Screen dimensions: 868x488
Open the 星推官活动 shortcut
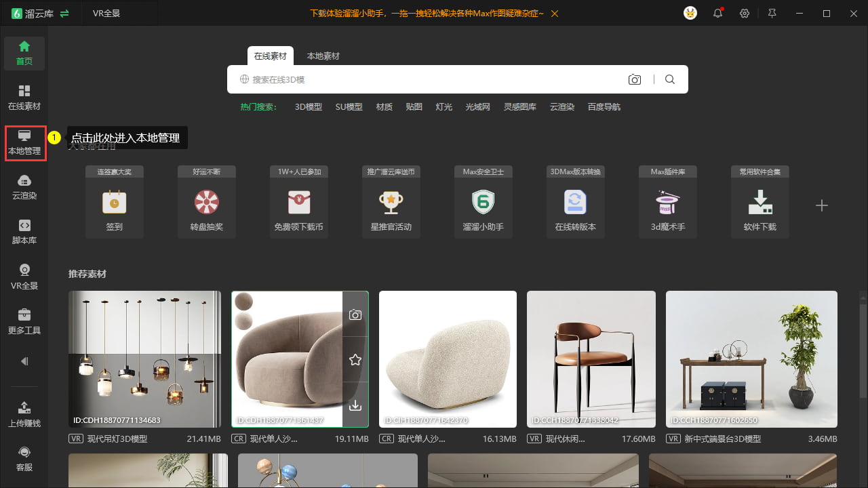coord(391,202)
